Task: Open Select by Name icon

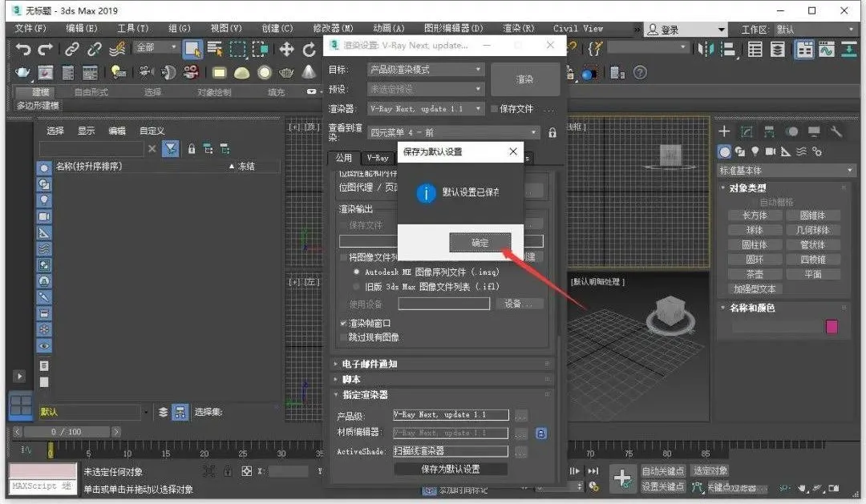Action: point(215,49)
